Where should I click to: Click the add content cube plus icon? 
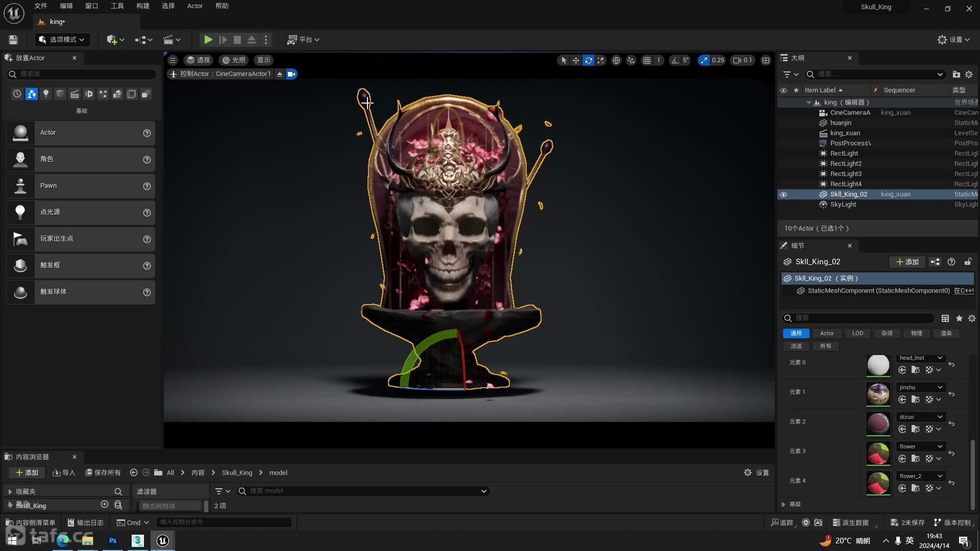(x=115, y=40)
